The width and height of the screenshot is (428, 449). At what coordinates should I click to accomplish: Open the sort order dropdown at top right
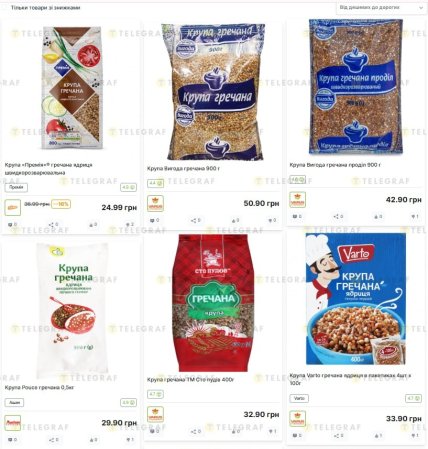(381, 7)
